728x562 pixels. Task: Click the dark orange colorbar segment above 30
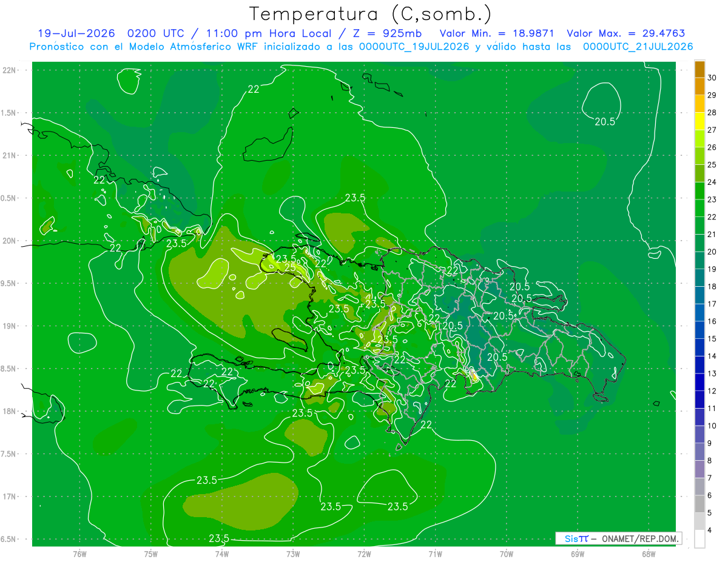(x=699, y=69)
